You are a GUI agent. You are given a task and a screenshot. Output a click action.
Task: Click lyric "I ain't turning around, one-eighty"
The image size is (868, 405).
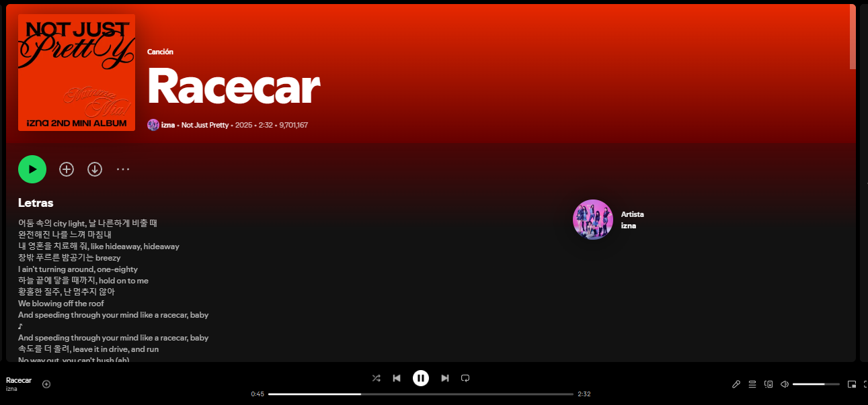(78, 269)
